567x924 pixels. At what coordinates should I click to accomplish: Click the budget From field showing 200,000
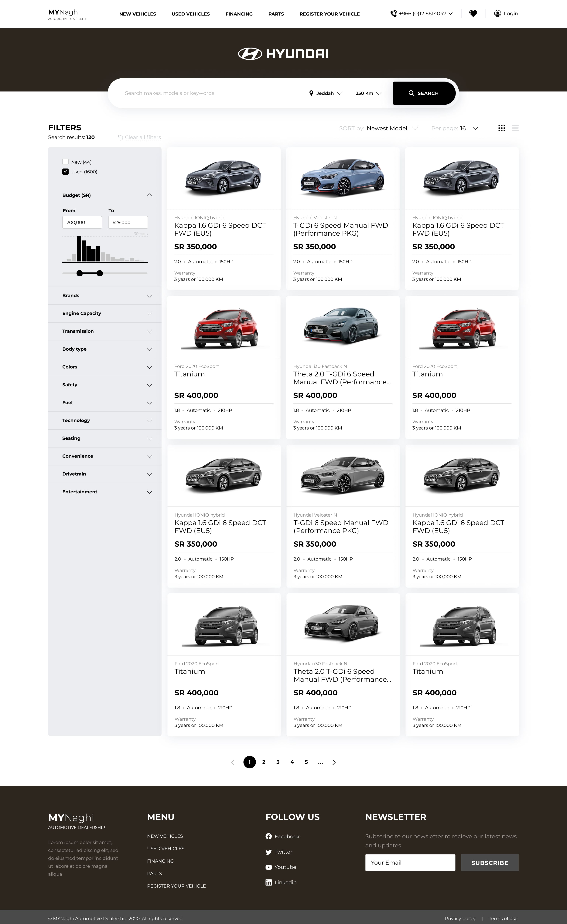coord(82,222)
